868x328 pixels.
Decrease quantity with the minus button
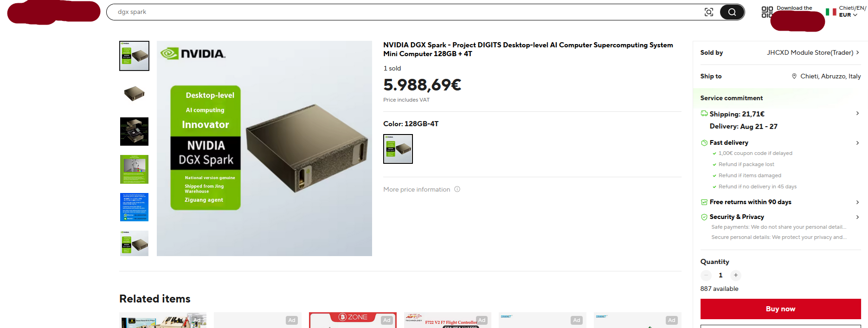pos(706,275)
